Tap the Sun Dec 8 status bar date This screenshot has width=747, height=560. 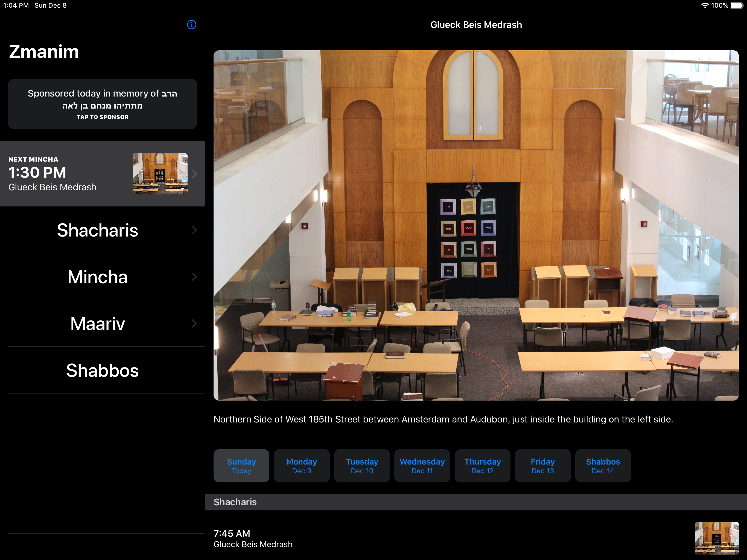[x=51, y=5]
